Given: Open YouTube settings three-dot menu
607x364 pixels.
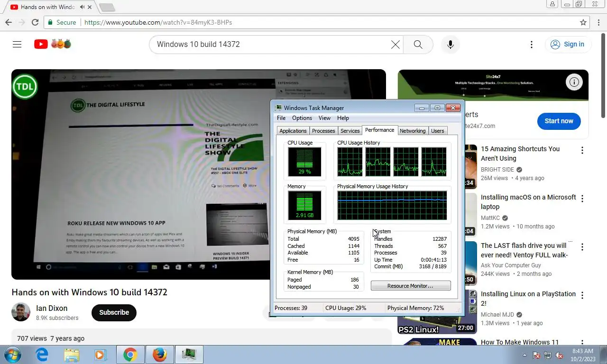Looking at the screenshot, I should click(x=532, y=44).
